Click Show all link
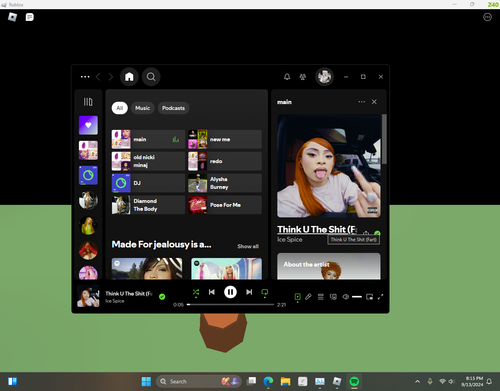Image resolution: width=500 pixels, height=391 pixels. [248, 246]
